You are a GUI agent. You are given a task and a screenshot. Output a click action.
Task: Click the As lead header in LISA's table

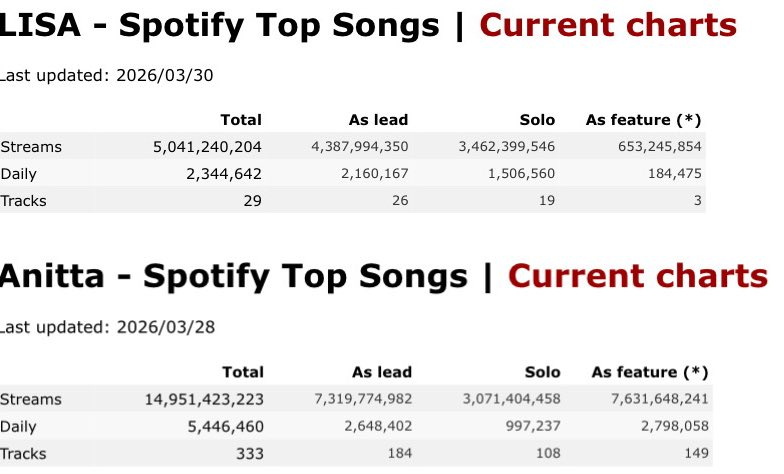378,120
